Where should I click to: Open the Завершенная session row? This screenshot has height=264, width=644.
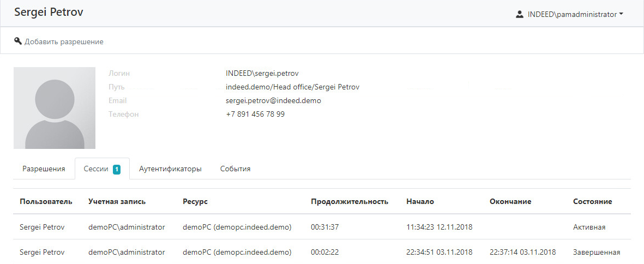[x=596, y=252]
